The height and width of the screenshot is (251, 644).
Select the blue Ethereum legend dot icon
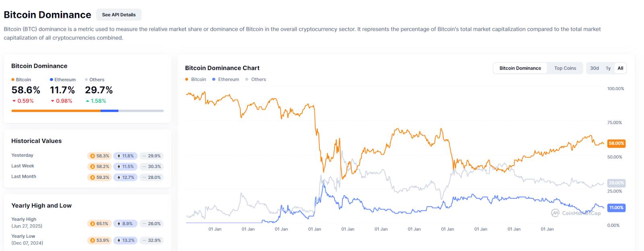pyautogui.click(x=51, y=79)
